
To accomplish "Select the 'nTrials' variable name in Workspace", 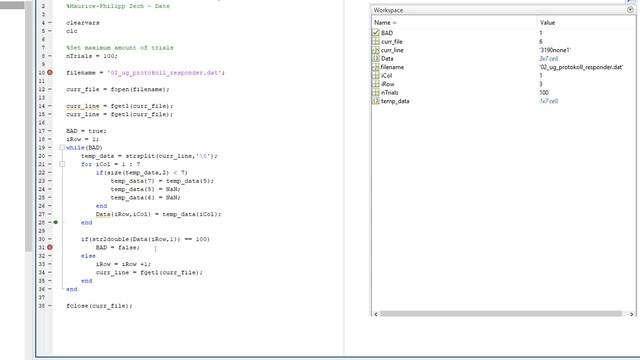I will point(390,93).
